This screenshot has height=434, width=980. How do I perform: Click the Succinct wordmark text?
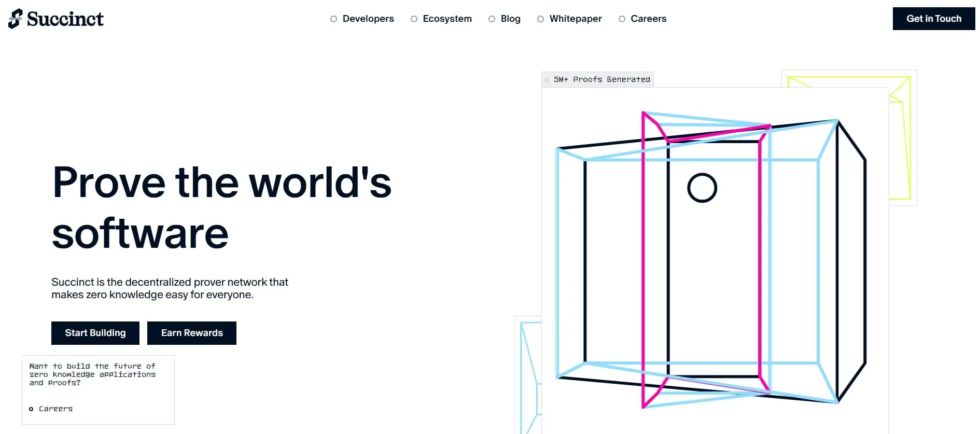tap(65, 19)
